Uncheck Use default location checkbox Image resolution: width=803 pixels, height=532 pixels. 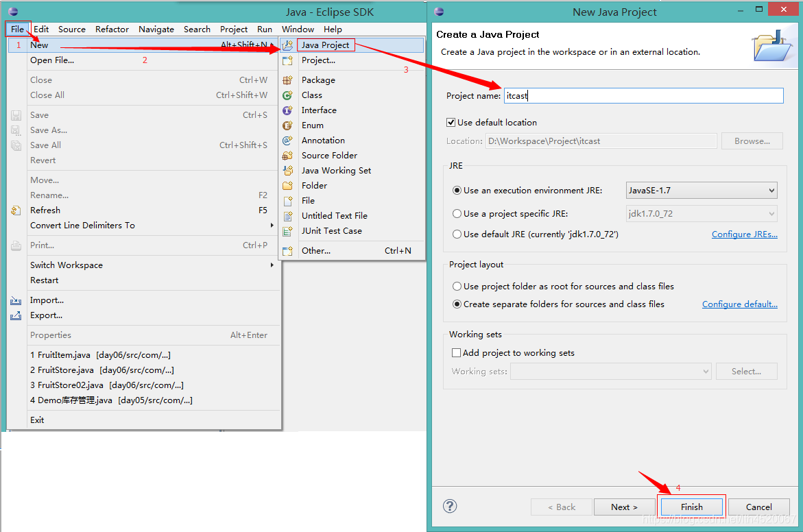point(451,123)
